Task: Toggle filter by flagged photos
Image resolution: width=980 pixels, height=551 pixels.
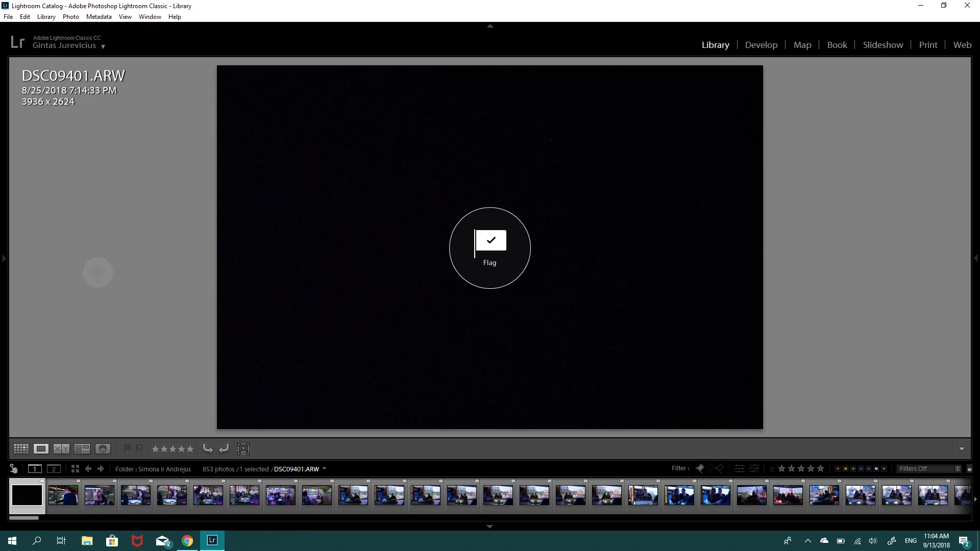Action: click(x=700, y=468)
